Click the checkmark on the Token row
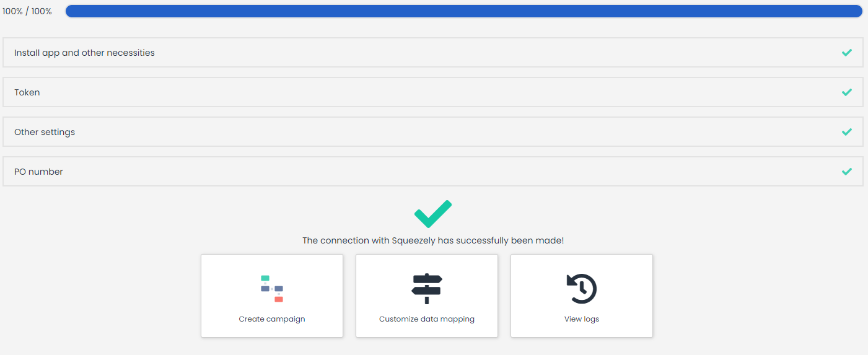The image size is (868, 355). 847,92
